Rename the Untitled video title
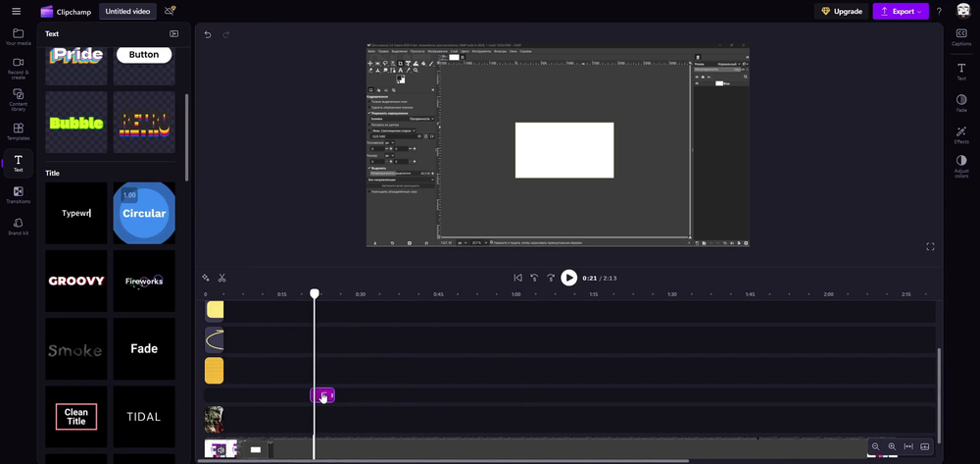The width and height of the screenshot is (980, 464). [x=127, y=11]
